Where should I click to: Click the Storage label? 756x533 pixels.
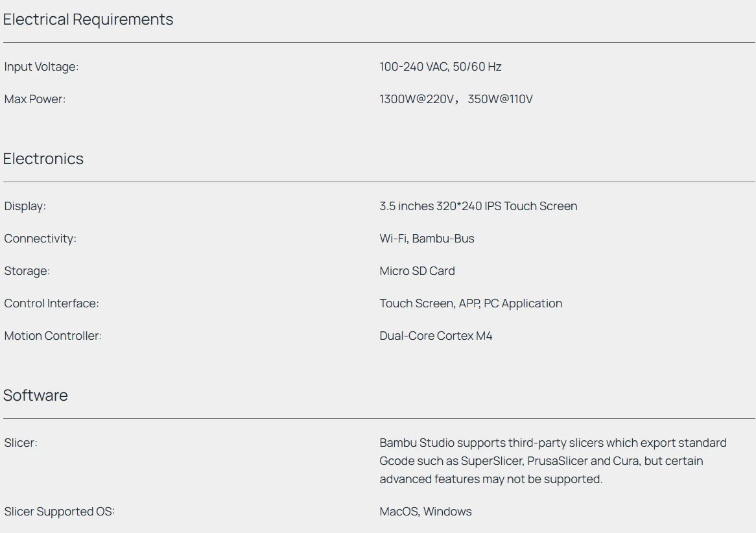click(27, 271)
